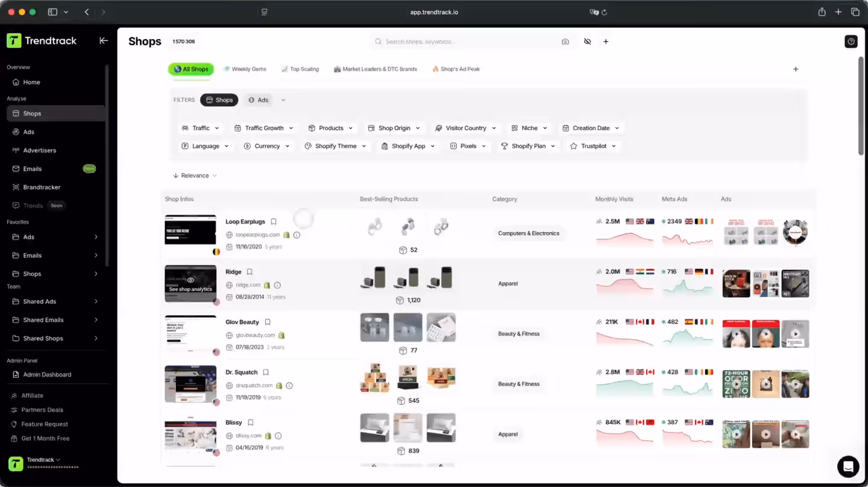Expand the Trendtrack account menu at bottom left
The width and height of the screenshot is (868, 487).
tap(42, 459)
